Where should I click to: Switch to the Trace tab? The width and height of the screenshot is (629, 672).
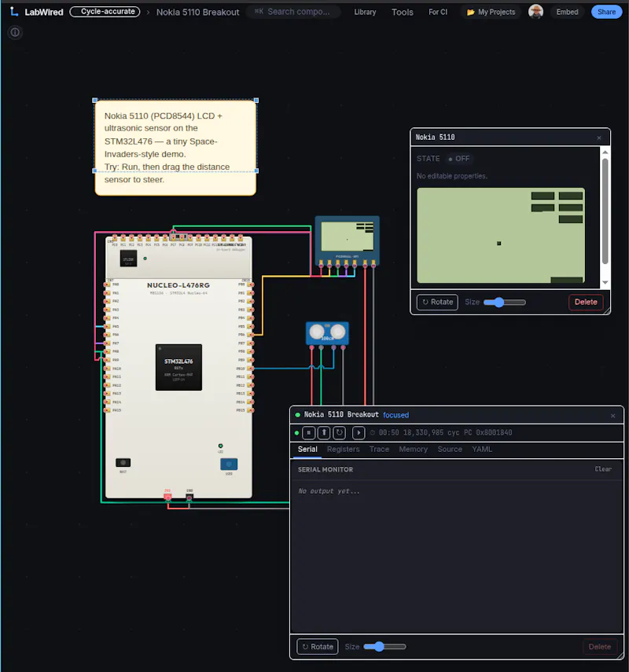[379, 449]
